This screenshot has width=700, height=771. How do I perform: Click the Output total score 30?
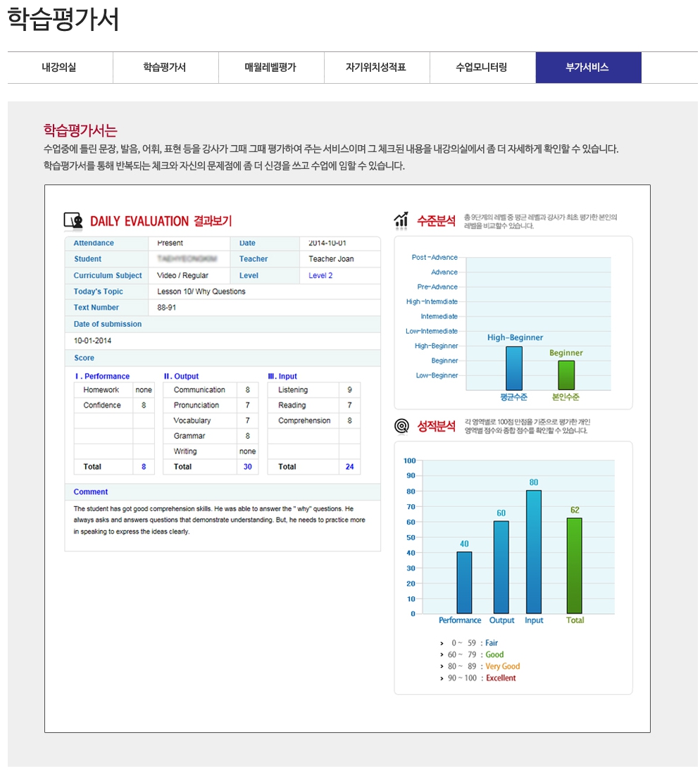point(247,467)
